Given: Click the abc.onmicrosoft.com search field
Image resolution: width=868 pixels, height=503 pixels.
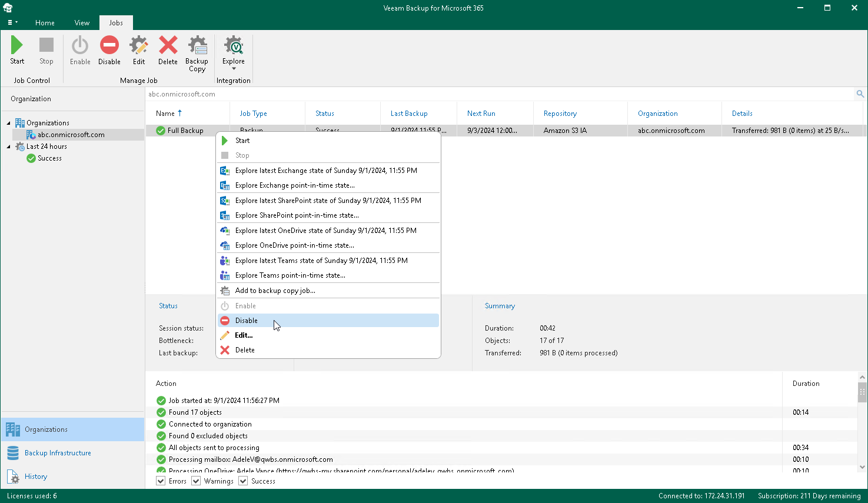Looking at the screenshot, I should coord(499,94).
